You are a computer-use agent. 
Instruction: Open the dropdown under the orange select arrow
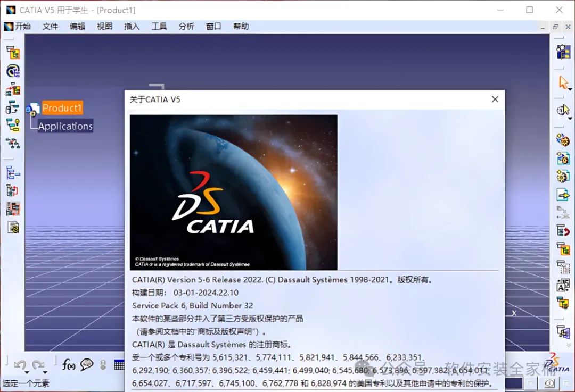tap(570, 89)
